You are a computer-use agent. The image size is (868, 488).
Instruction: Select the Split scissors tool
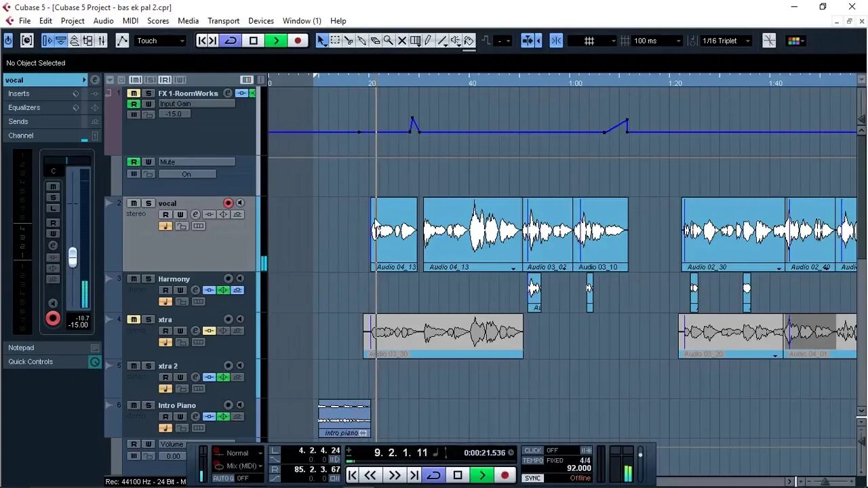click(349, 41)
